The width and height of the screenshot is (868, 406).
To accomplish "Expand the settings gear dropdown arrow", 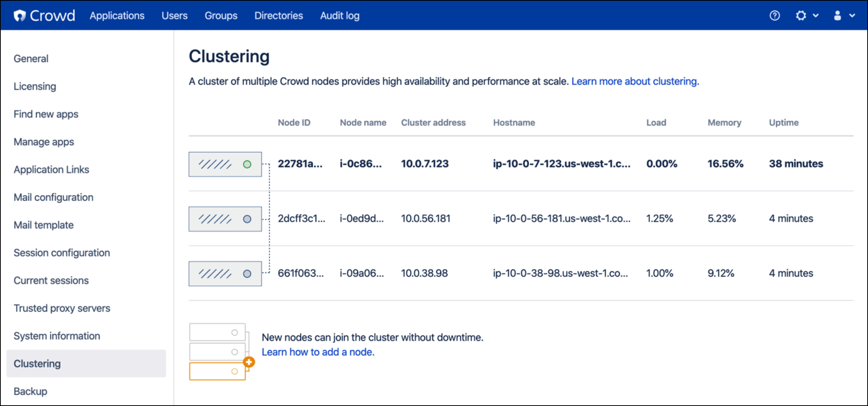I will click(816, 16).
